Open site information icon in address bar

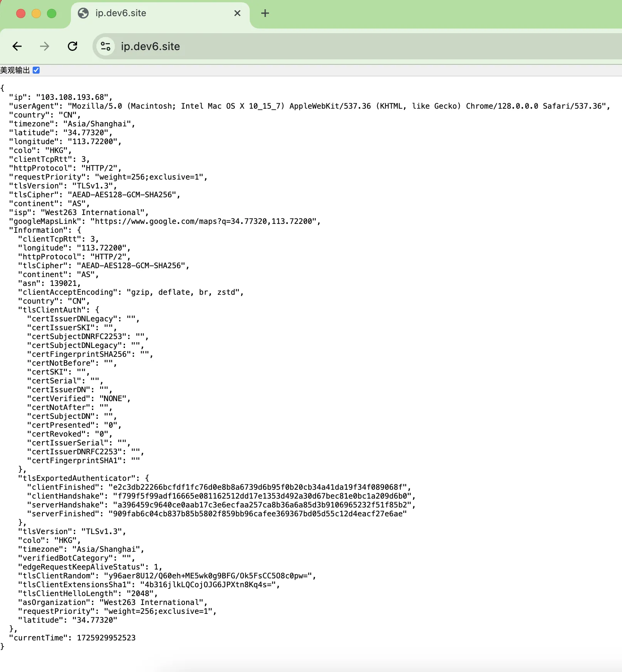click(106, 47)
